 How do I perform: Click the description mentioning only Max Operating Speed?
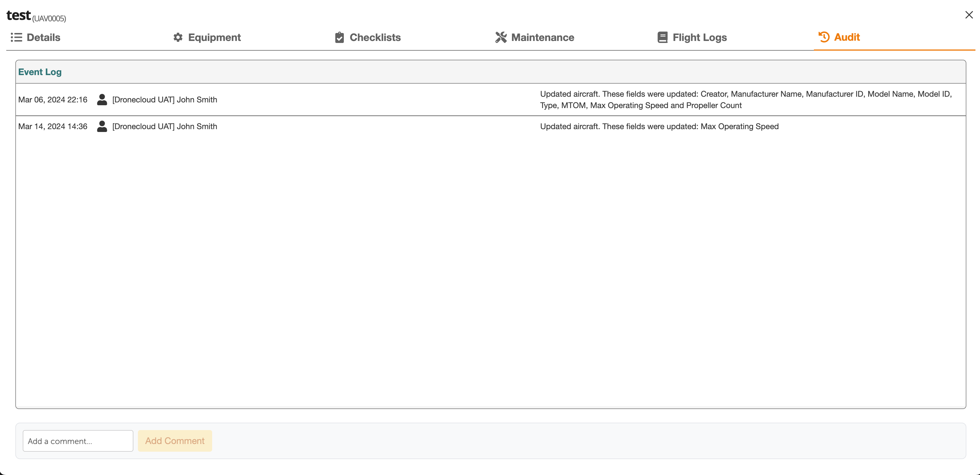659,126
